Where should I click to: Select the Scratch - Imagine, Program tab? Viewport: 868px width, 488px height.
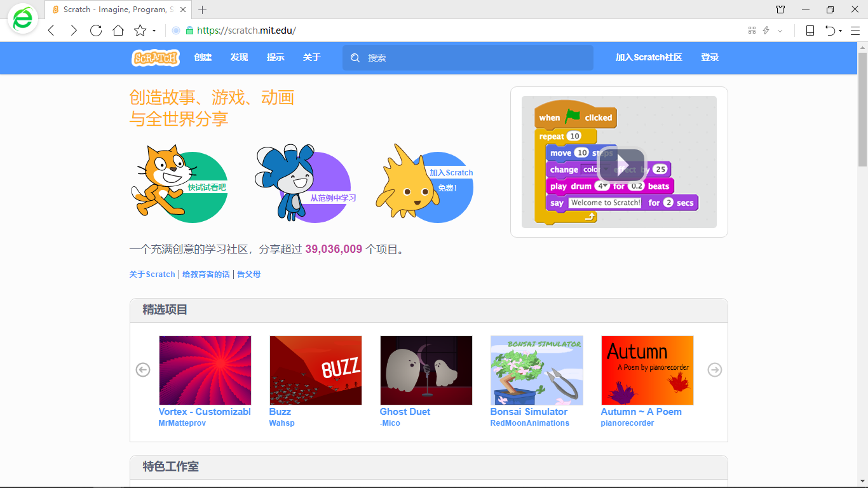[118, 10]
